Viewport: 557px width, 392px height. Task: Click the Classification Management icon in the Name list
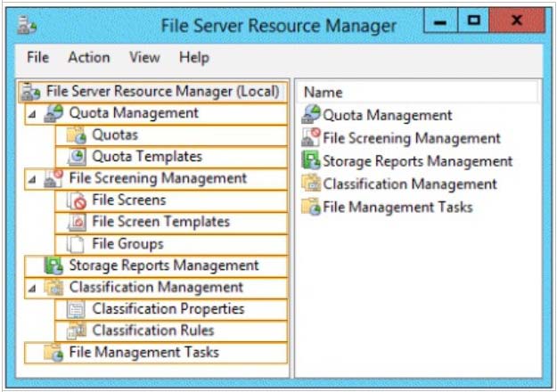click(x=311, y=184)
